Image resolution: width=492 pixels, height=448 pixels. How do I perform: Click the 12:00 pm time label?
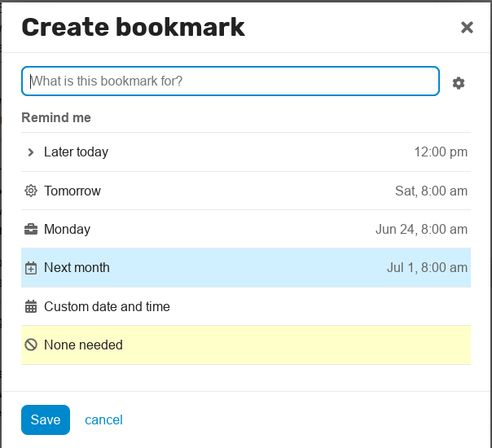pos(441,152)
